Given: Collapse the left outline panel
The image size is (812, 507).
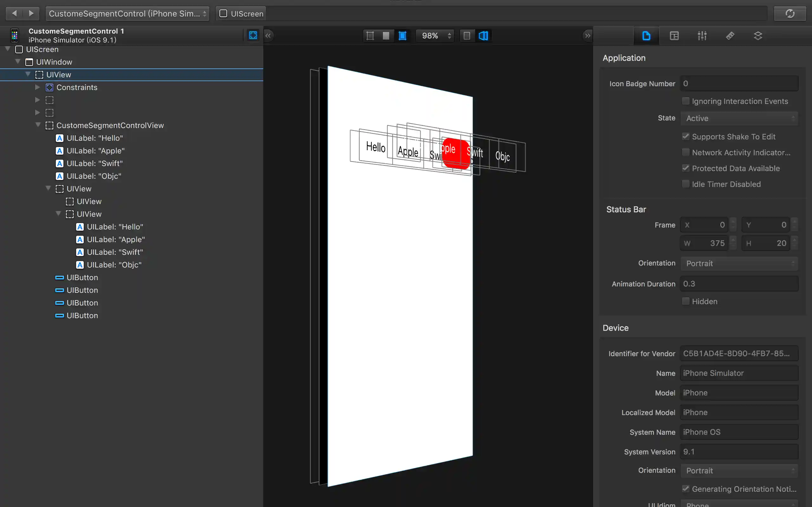Looking at the screenshot, I should click(268, 35).
